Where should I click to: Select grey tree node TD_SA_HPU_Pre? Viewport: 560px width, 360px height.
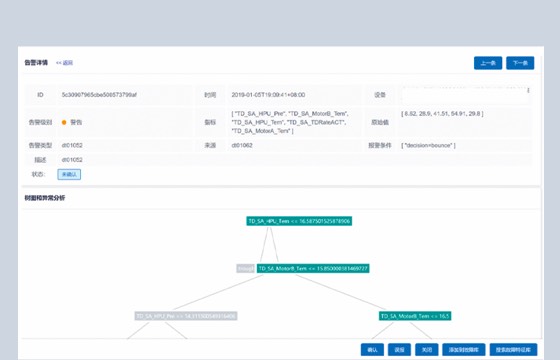pyautogui.click(x=186, y=316)
